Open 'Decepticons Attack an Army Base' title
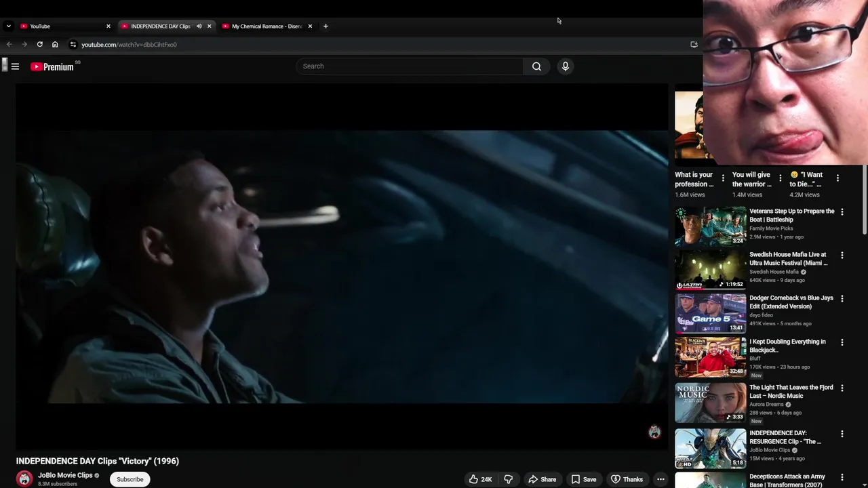868x488 pixels. 787,481
